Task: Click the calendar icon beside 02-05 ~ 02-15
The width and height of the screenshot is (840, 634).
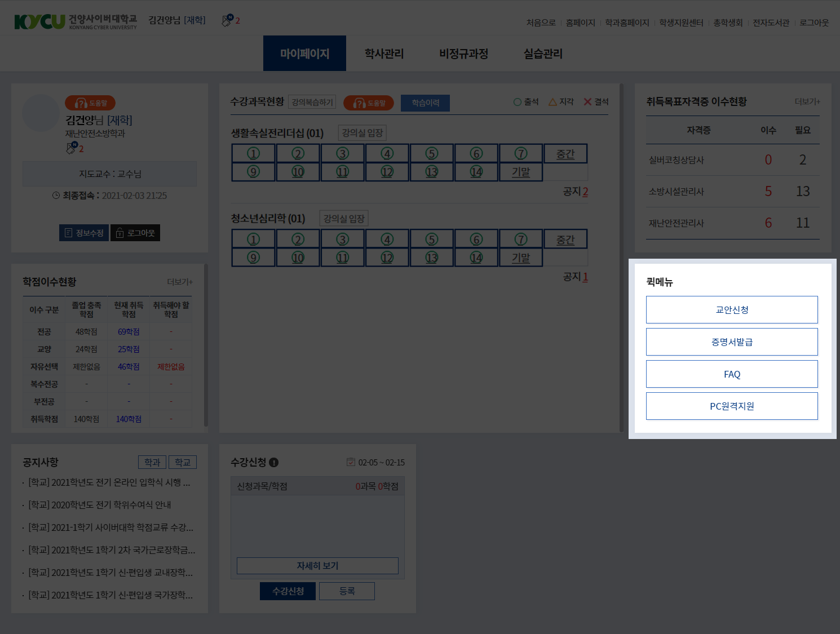Action: [351, 462]
